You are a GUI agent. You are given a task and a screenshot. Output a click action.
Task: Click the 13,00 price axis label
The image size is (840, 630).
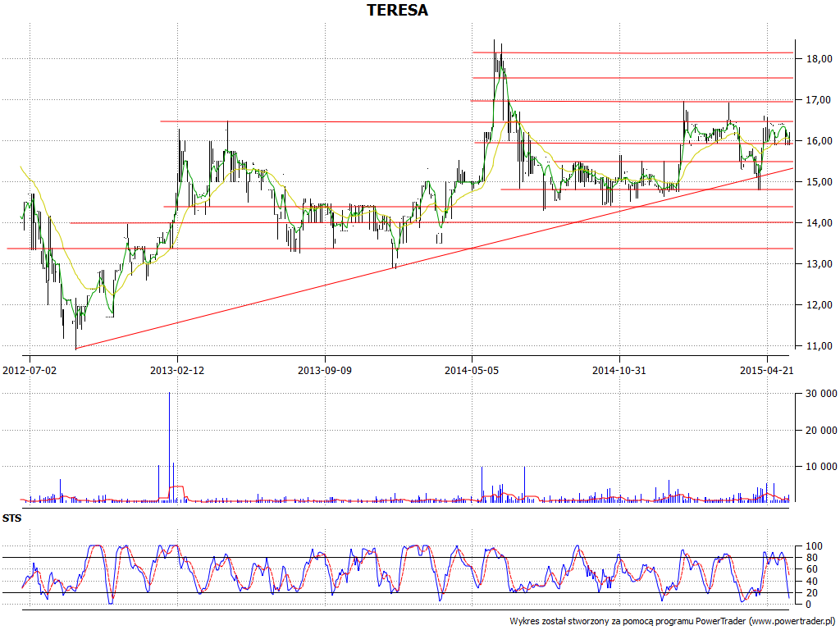tap(819, 263)
